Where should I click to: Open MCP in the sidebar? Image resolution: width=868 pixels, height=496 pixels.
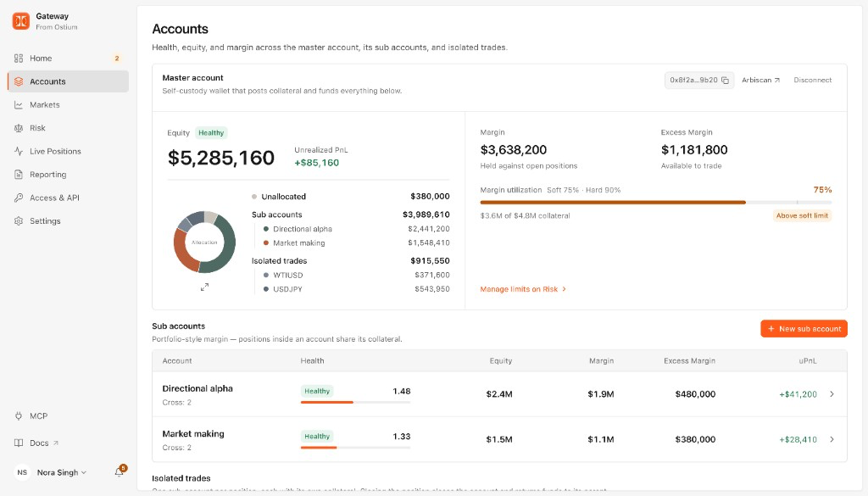(x=68, y=415)
